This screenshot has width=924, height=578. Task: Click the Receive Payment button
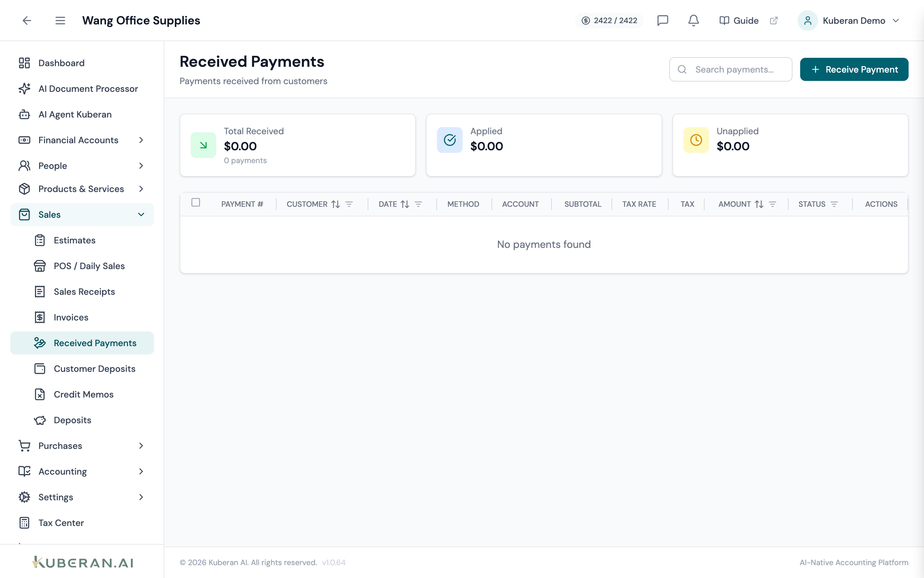pos(854,69)
